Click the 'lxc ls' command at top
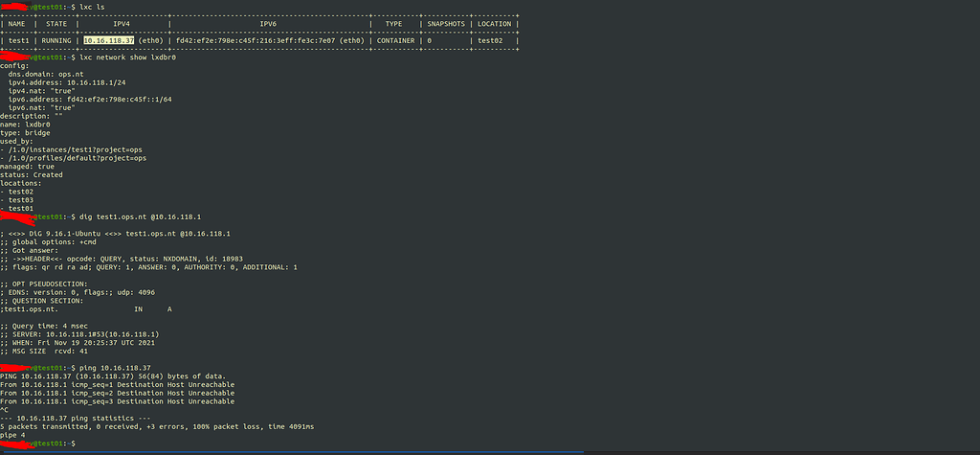Screen dimensions: 980x455 (93, 7)
